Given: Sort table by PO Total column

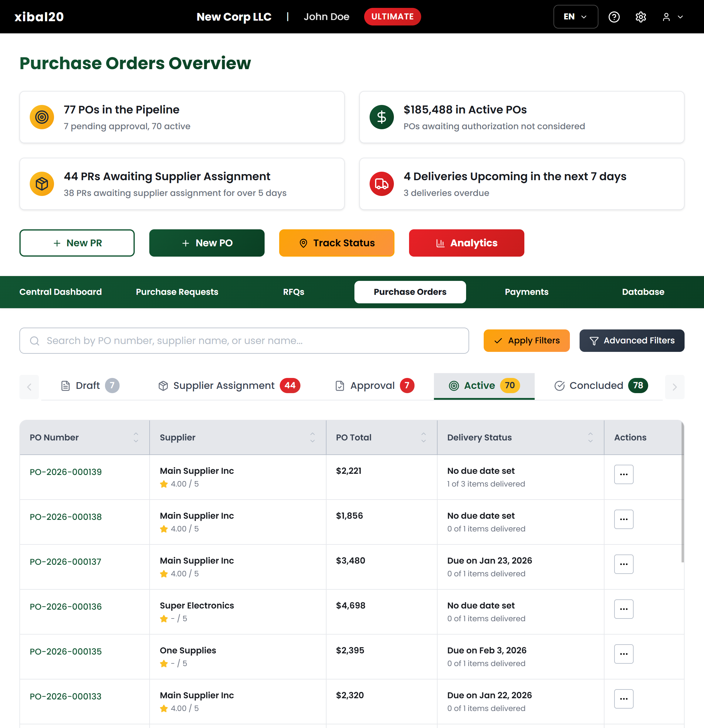Looking at the screenshot, I should (423, 437).
